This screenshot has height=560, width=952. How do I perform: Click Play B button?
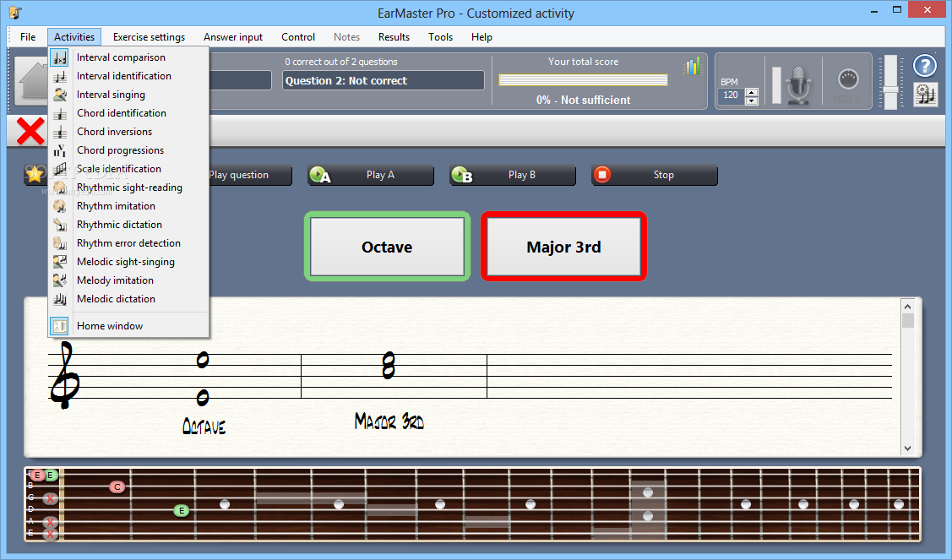513,175
